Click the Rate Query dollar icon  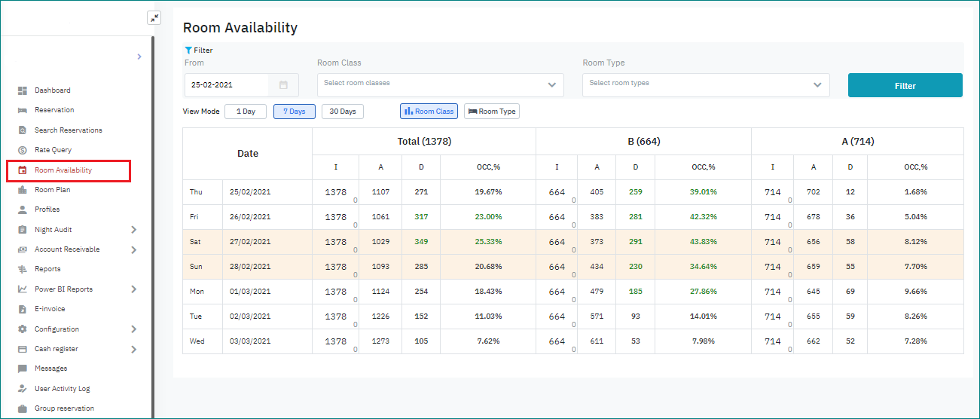tap(23, 150)
